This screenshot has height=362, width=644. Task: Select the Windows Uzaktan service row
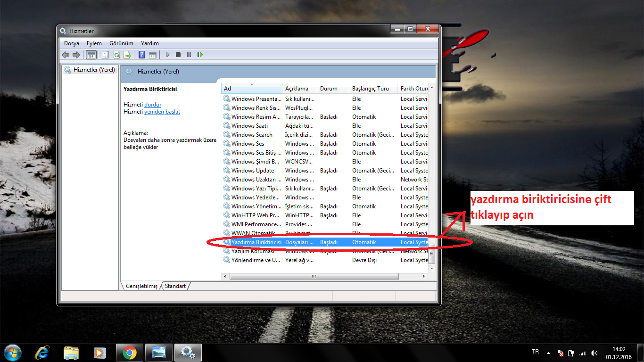[325, 180]
